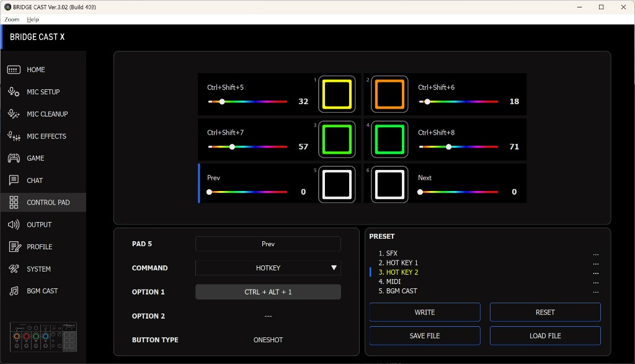
Task: Open options menu for SFX preset
Action: coord(595,254)
